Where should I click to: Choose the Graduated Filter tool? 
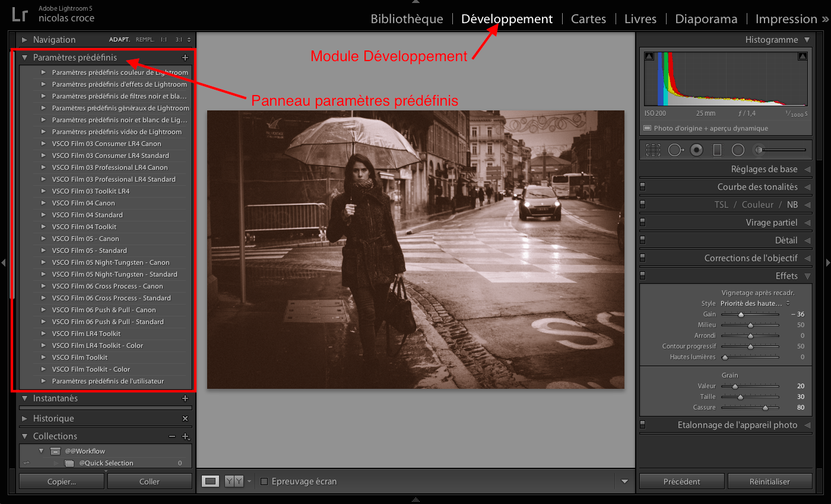(x=717, y=150)
